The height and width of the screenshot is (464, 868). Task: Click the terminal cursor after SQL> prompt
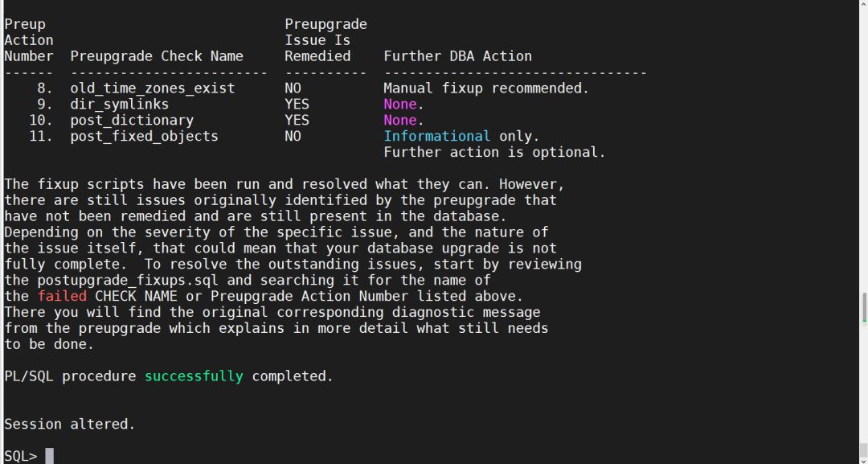click(x=49, y=456)
